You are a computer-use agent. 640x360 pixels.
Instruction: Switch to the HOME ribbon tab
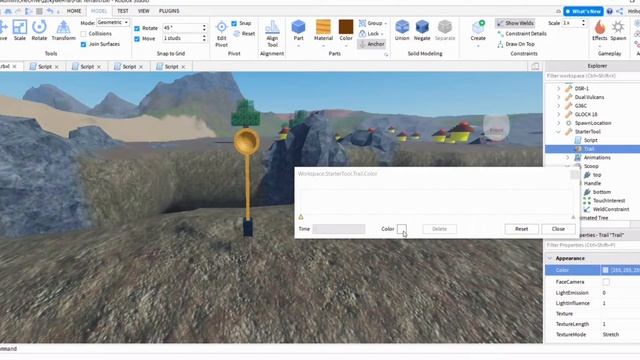74,11
